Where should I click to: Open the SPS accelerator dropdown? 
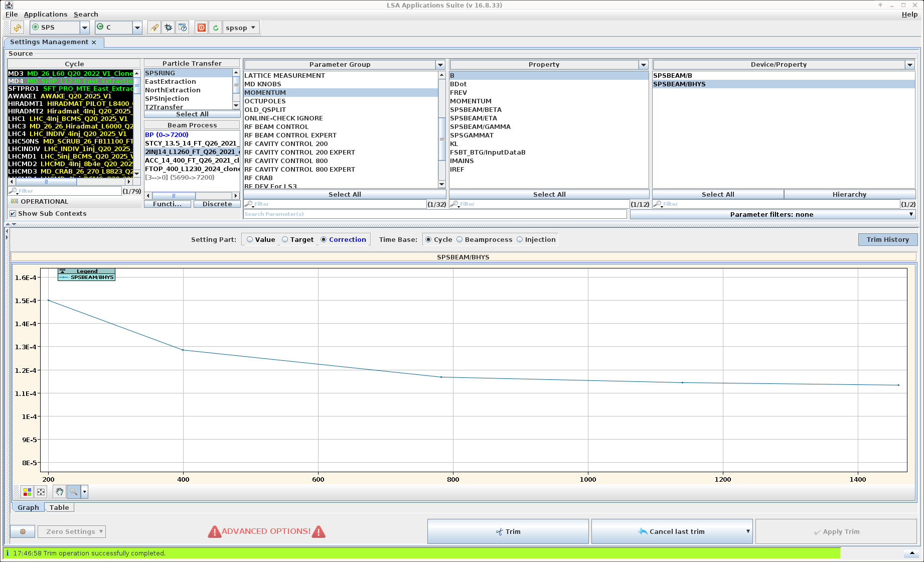(x=85, y=28)
